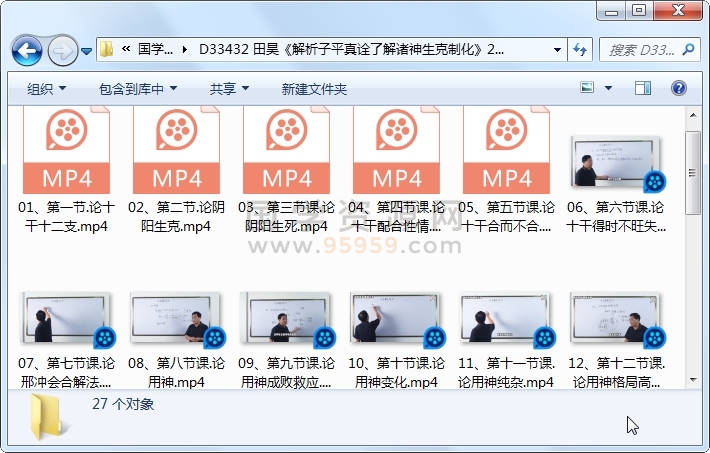Click the vertical scrollbar thumb

pyautogui.click(x=693, y=173)
